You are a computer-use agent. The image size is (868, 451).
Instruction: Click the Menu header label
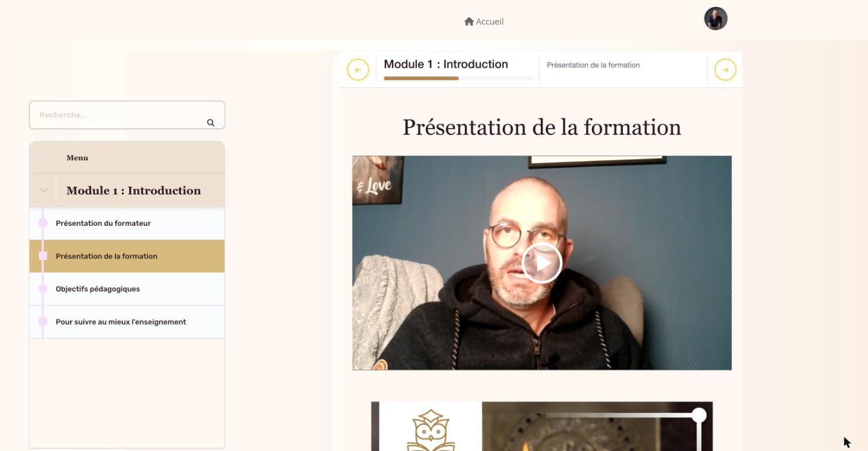(77, 158)
